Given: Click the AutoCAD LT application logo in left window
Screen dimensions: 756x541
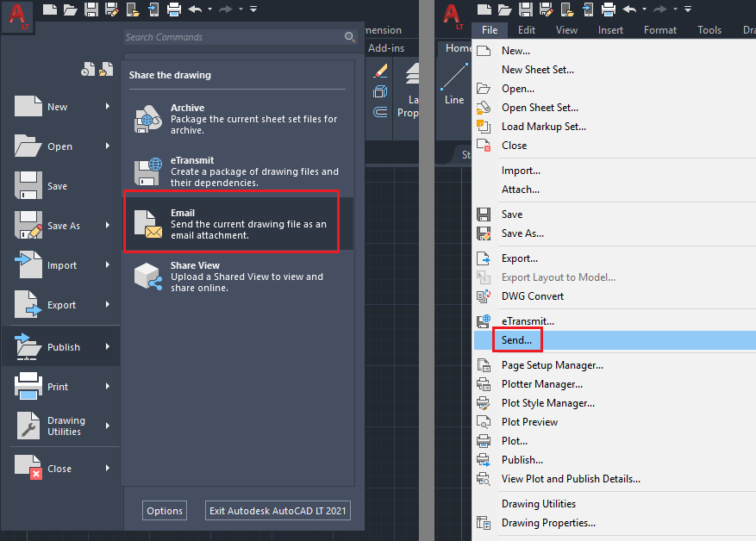Looking at the screenshot, I should (x=17, y=16).
